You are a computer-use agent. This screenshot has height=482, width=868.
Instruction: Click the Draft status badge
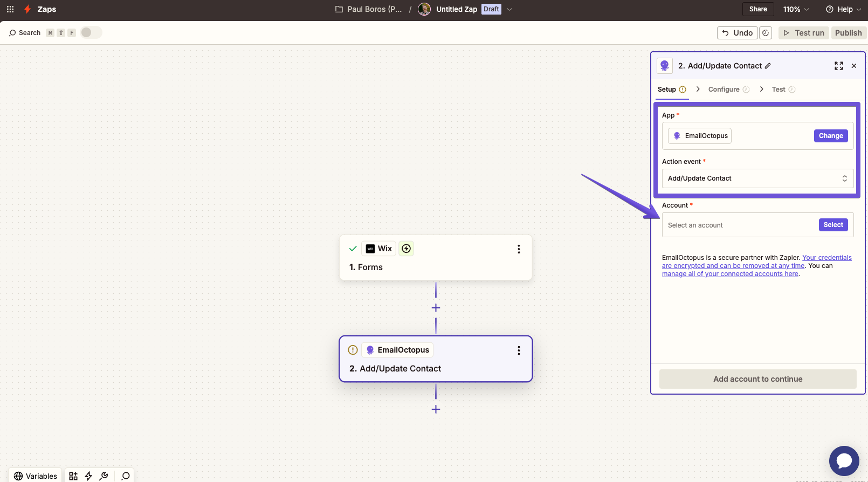491,9
